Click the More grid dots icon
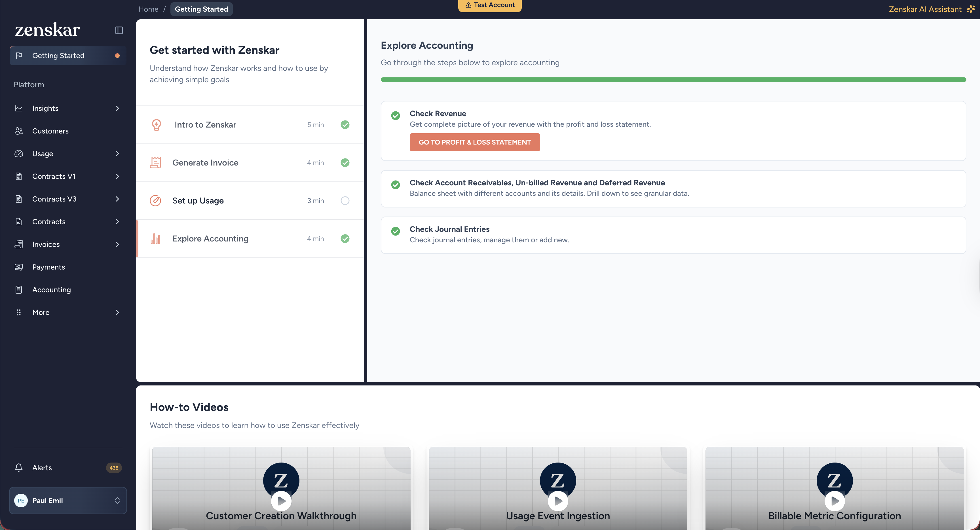This screenshot has width=980, height=530. [x=19, y=312]
